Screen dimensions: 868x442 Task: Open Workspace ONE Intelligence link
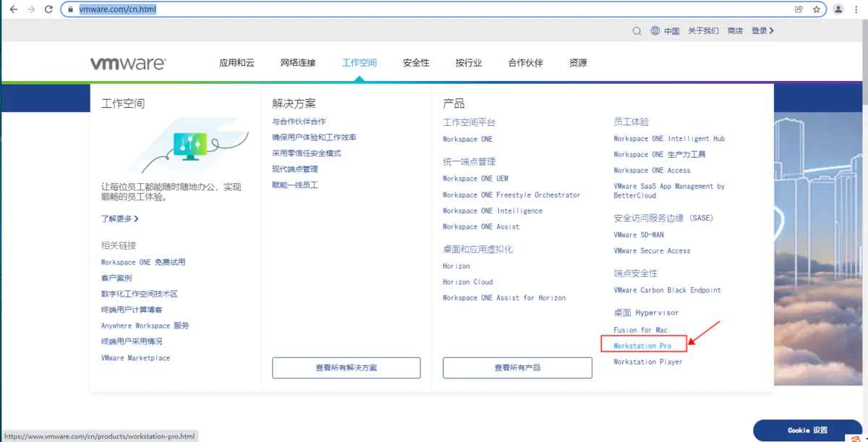click(x=493, y=211)
